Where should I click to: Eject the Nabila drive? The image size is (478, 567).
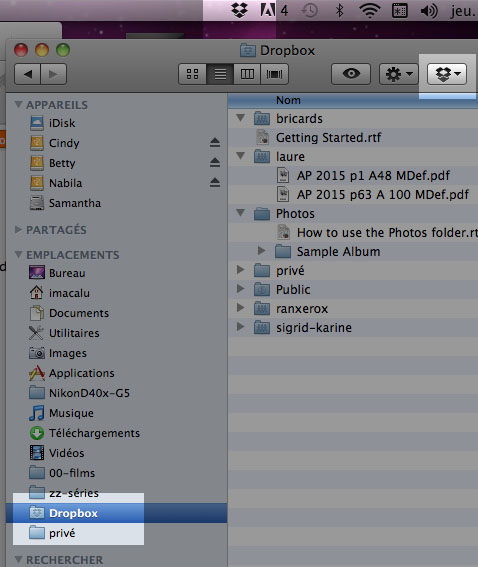tap(215, 183)
